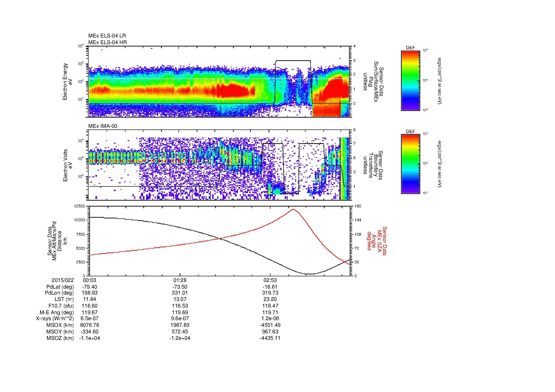555x392 pixels.
Task: Click the PdLat value '-73.50'
Action: [x=180, y=287]
